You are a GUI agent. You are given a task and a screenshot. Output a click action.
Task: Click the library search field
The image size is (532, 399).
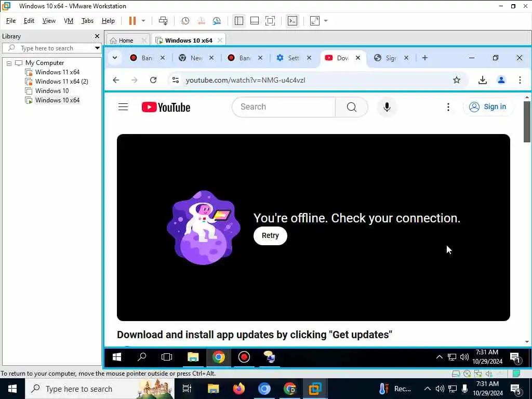pyautogui.click(x=51, y=48)
